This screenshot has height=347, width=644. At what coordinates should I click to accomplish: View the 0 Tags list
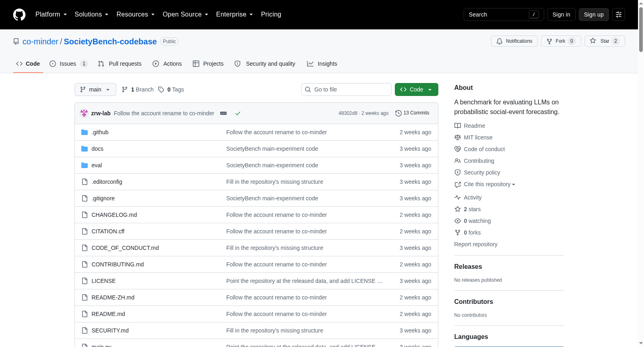point(171,89)
